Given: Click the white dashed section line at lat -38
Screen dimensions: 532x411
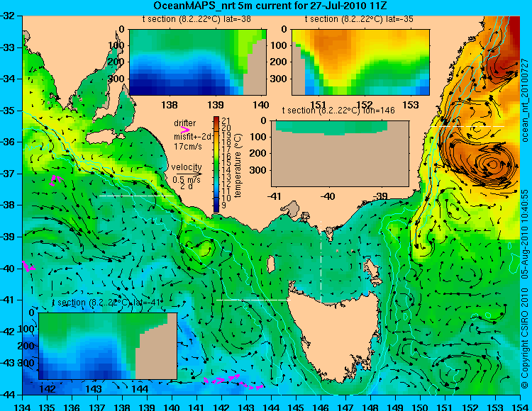Looking at the screenshot, I should coord(136,196).
